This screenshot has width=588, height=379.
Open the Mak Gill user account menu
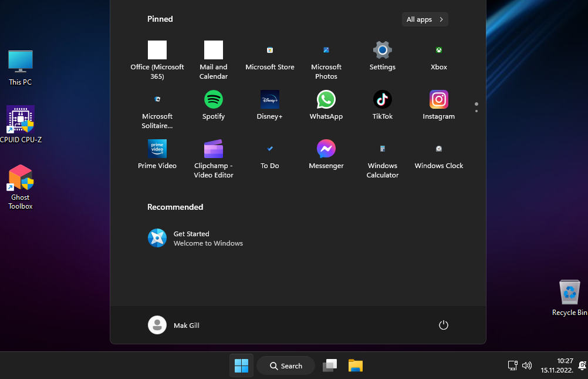pos(174,325)
